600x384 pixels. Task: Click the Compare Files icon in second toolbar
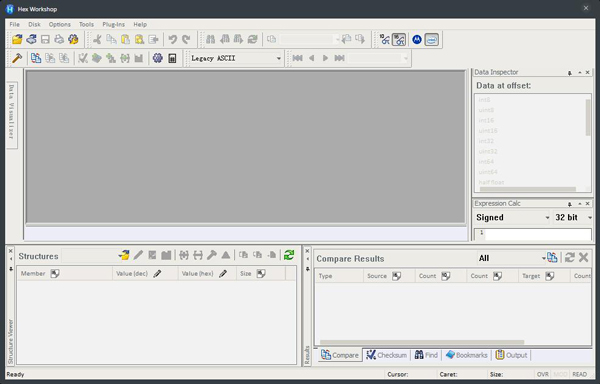[x=36, y=58]
